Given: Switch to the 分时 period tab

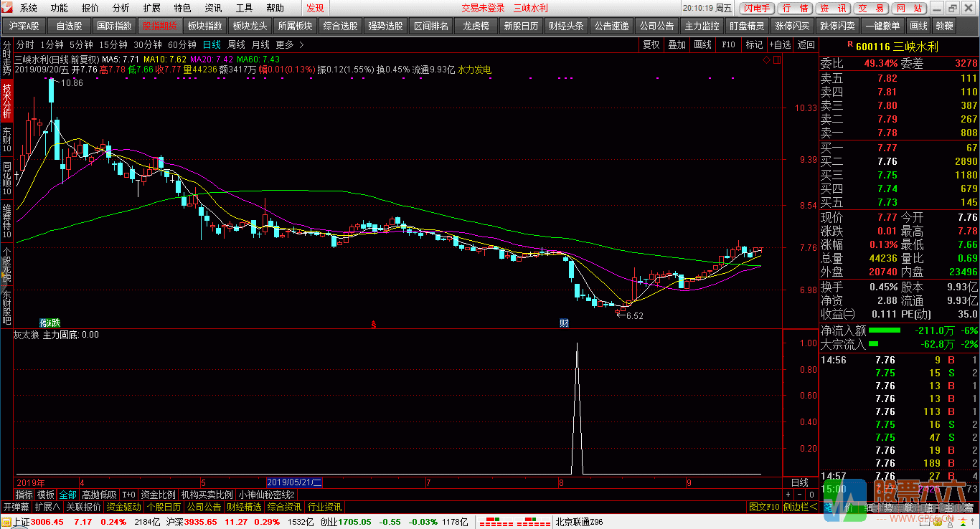Looking at the screenshot, I should coord(25,44).
